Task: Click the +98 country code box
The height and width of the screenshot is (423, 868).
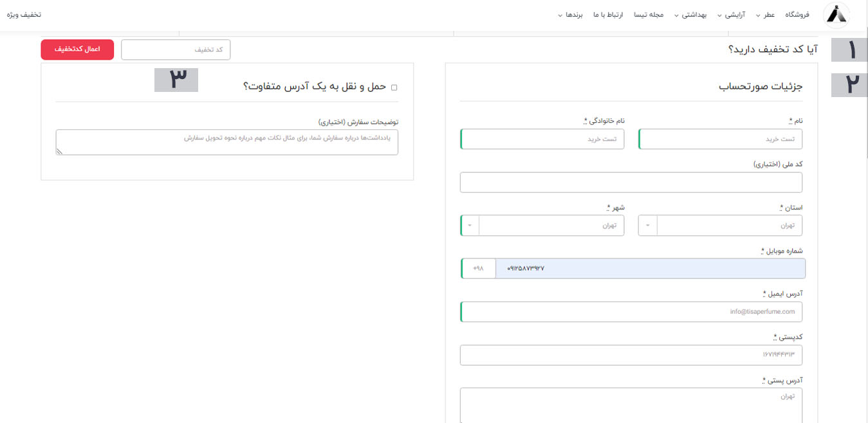Action: point(478,269)
